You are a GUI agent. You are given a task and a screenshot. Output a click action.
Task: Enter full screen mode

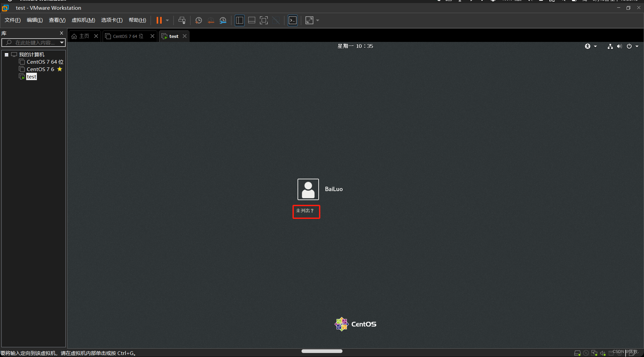click(x=264, y=20)
